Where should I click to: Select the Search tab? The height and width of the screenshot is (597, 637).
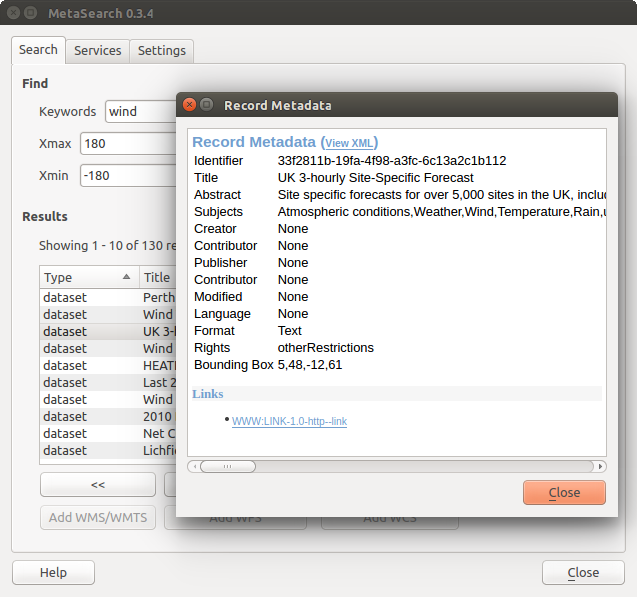(x=38, y=50)
